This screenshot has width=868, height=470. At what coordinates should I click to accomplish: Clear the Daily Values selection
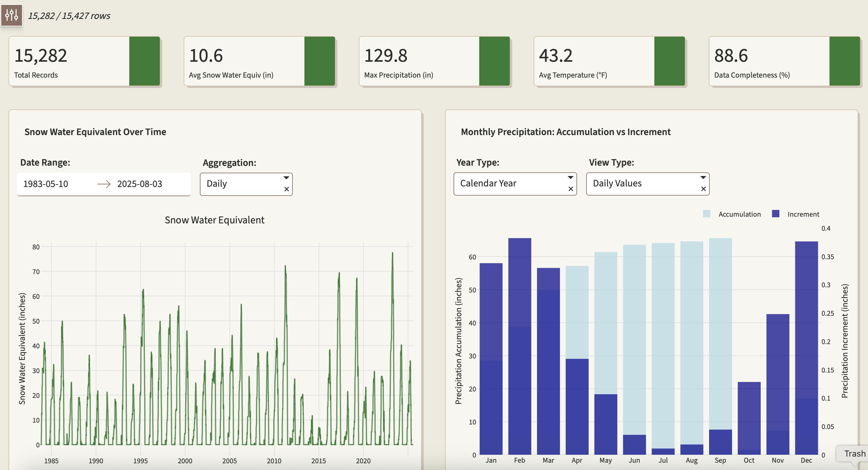tap(703, 189)
